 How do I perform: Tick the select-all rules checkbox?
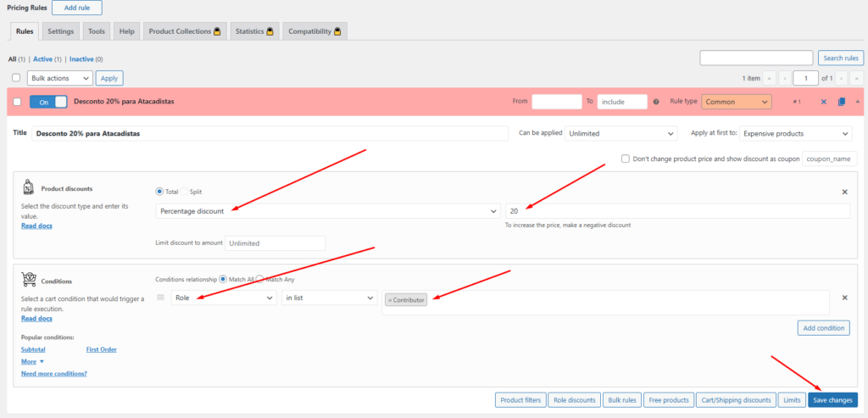[16, 77]
